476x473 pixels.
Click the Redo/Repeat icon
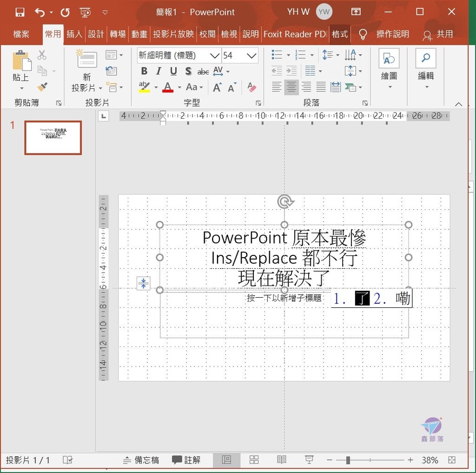pyautogui.click(x=65, y=12)
